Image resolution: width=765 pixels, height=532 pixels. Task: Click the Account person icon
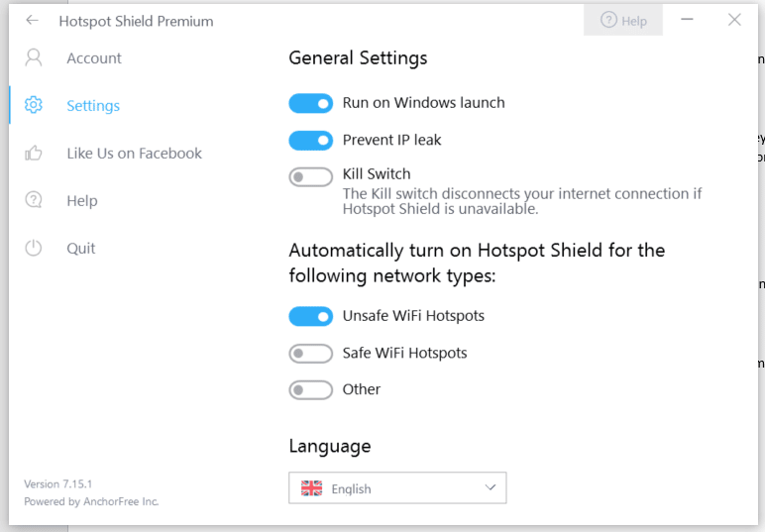[34, 58]
